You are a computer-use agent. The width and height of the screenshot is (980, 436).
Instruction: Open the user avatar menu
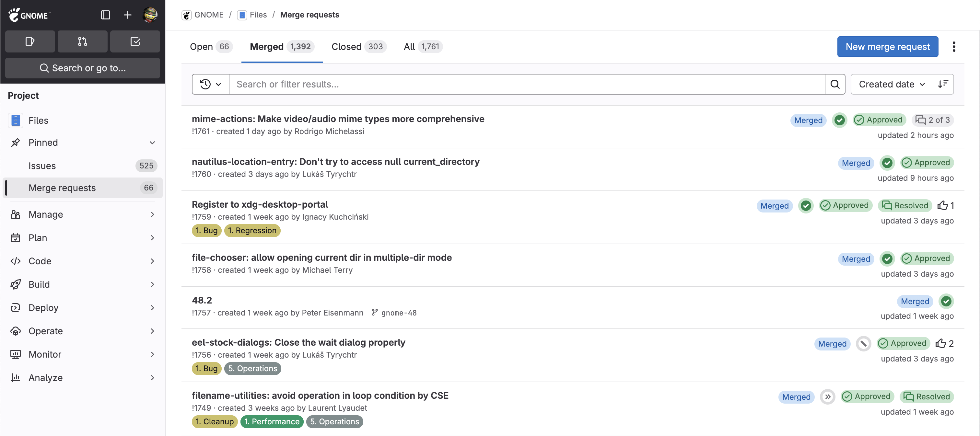(150, 15)
